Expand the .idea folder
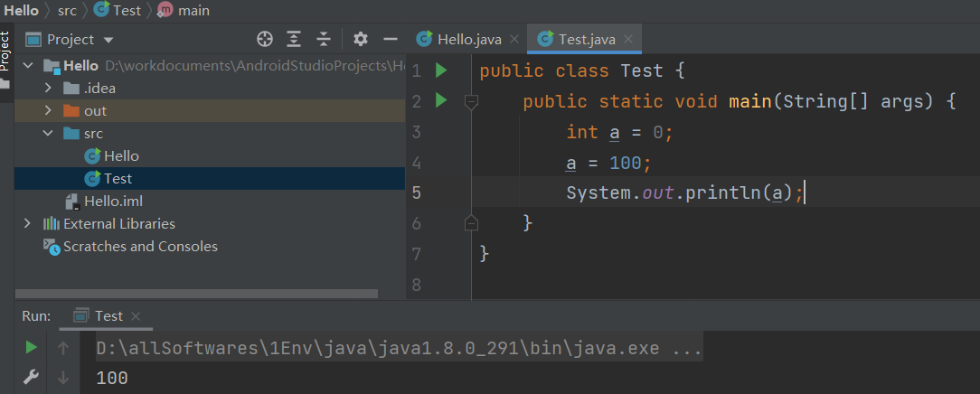Image resolution: width=980 pixels, height=394 pixels. pos(48,88)
